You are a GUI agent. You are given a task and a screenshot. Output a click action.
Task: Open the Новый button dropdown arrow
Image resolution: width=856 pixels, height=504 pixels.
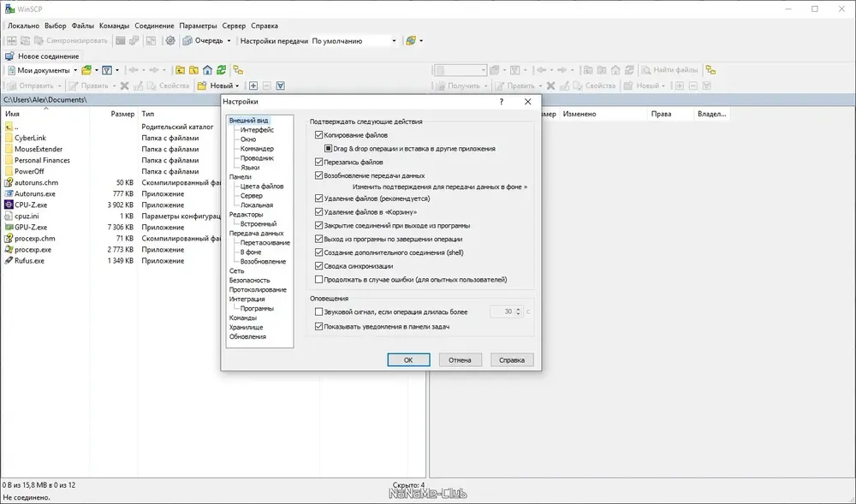237,86
